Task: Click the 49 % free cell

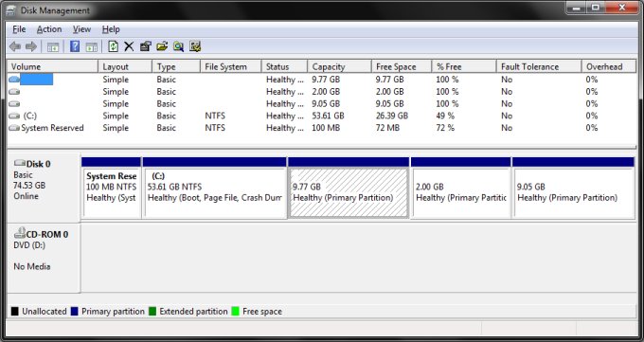Action: (x=445, y=116)
